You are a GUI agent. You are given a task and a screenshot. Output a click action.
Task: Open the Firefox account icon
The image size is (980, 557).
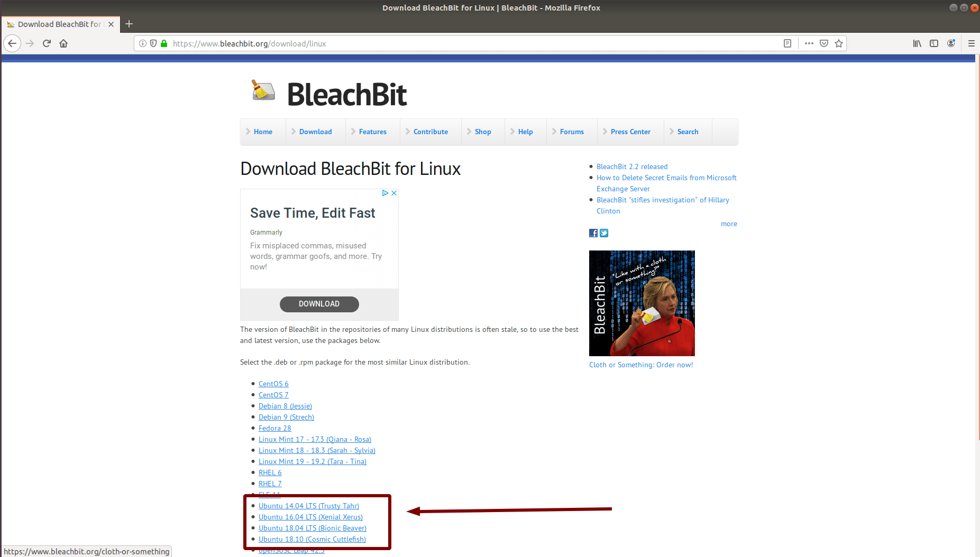point(951,43)
